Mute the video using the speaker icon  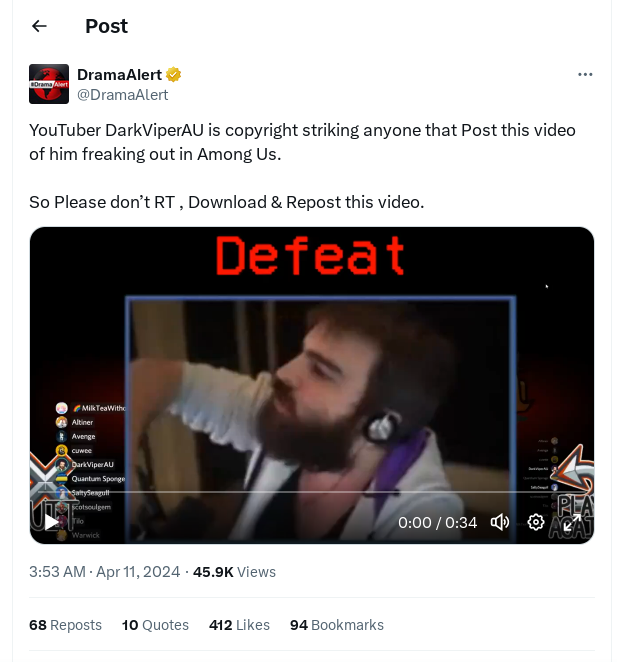(500, 522)
